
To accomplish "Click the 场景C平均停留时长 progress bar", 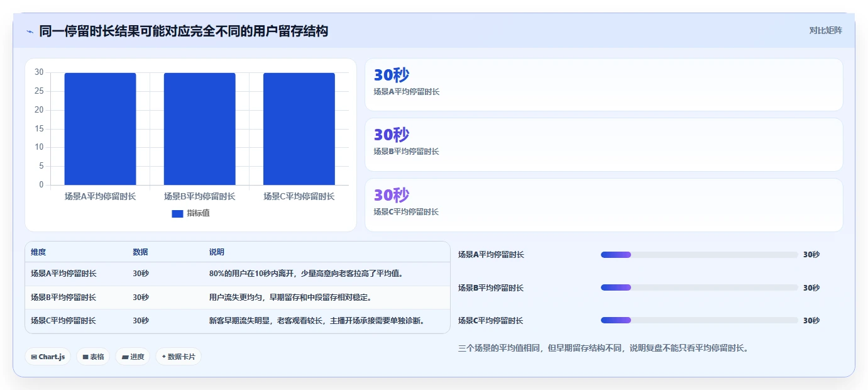I will click(699, 320).
